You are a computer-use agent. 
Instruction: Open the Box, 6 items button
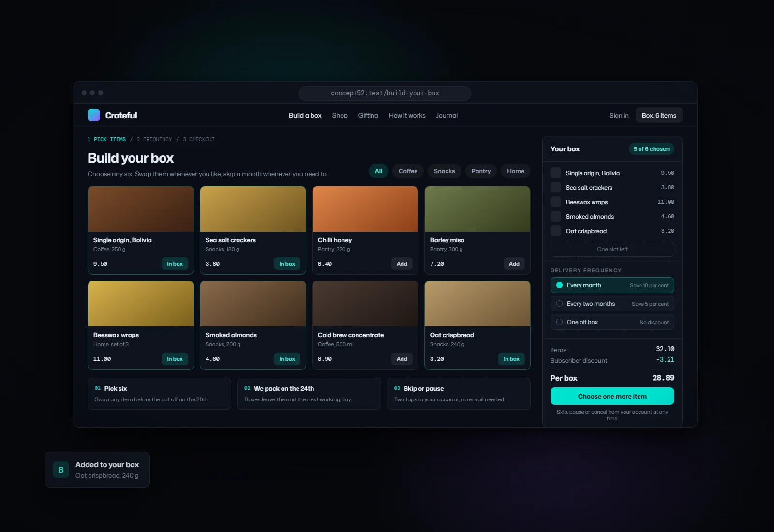click(659, 115)
